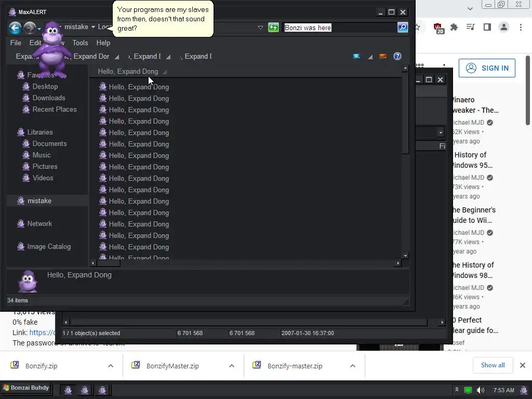Select Image Catalog in the sidebar

click(x=49, y=247)
